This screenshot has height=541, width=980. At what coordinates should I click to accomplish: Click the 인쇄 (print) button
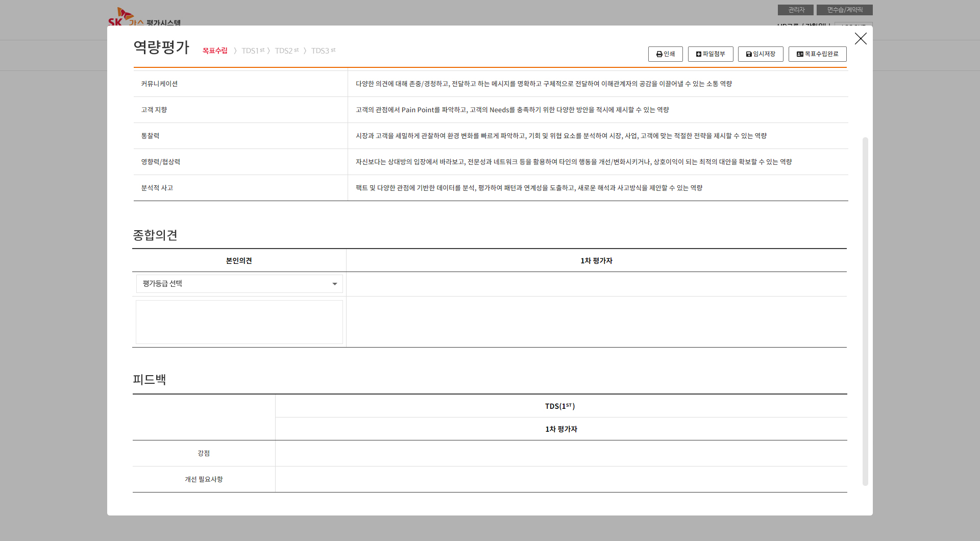point(665,54)
